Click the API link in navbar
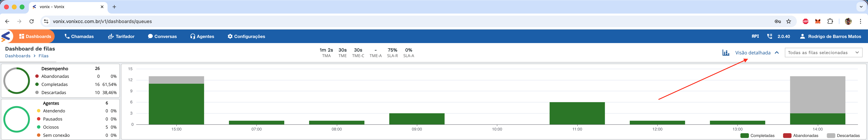Viewport: 868px width, 140px height. click(755, 36)
